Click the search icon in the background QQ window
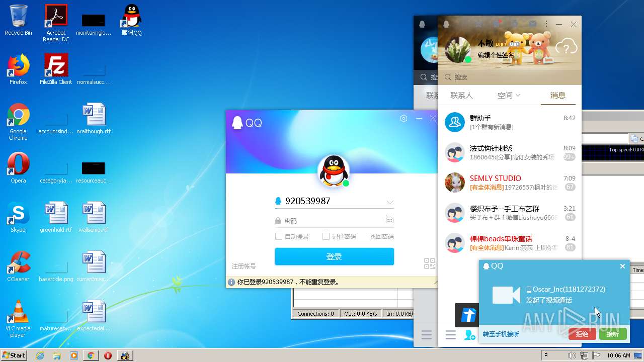 coord(424,77)
